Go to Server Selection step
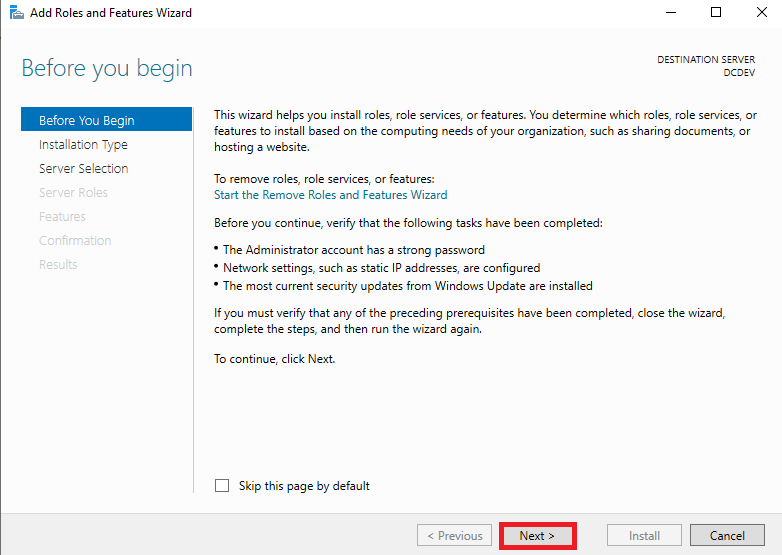Image resolution: width=782 pixels, height=555 pixels. [84, 169]
